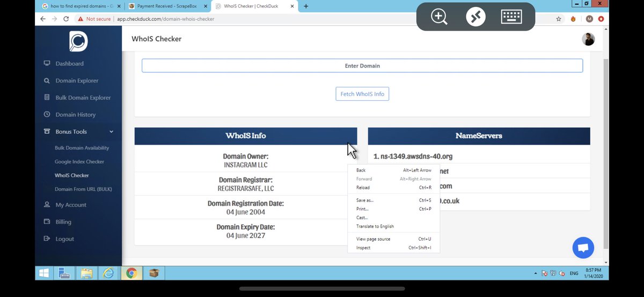
Task: Click the flame extension icon
Action: (x=573, y=19)
